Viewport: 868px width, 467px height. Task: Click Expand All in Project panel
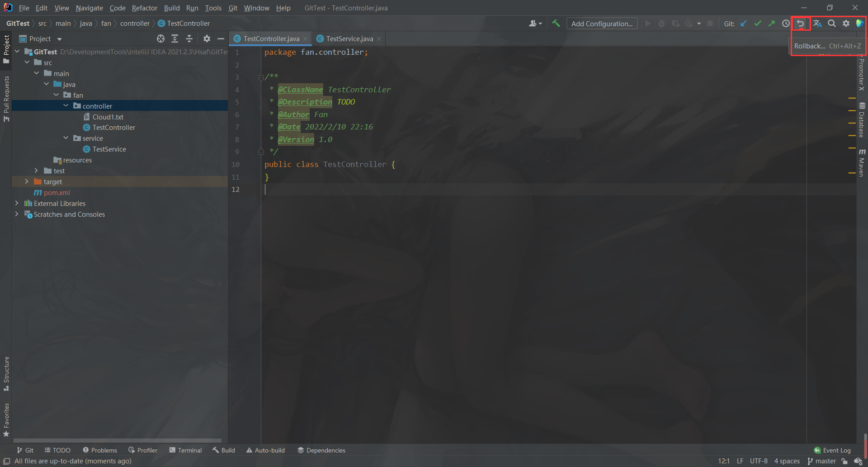click(x=175, y=39)
